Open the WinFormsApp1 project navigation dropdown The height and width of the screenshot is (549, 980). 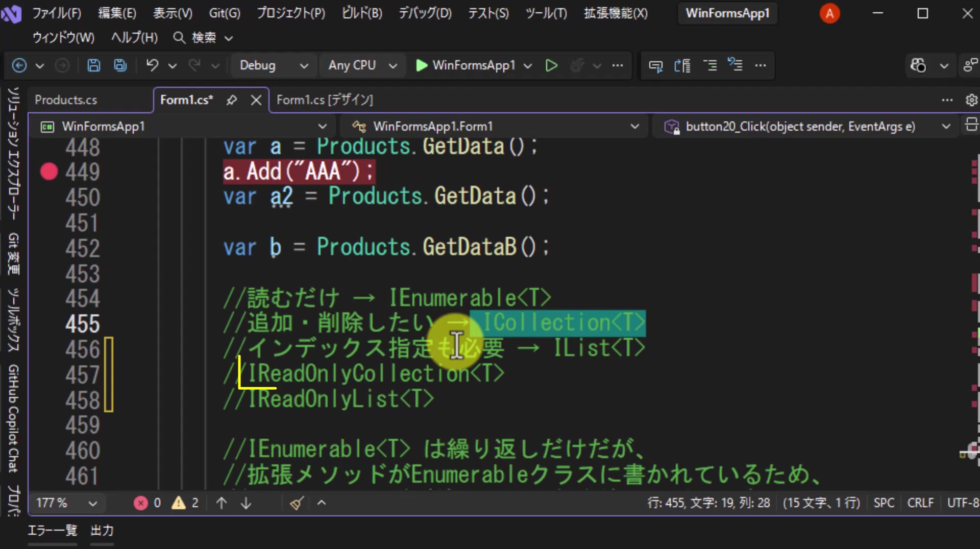coord(184,126)
